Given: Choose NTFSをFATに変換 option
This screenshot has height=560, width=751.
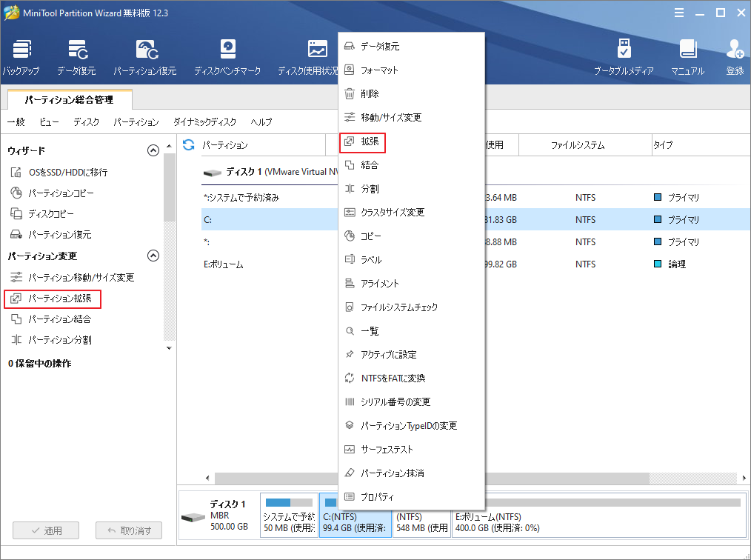Looking at the screenshot, I should (x=412, y=379).
